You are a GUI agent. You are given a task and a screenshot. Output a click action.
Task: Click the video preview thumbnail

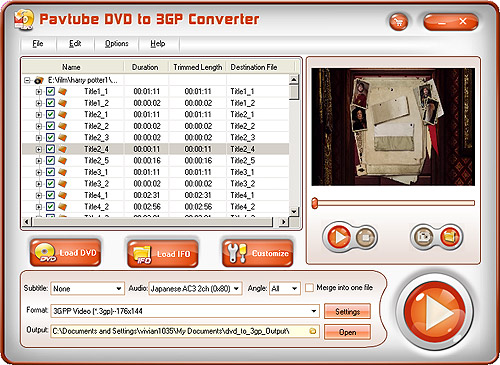(x=393, y=127)
